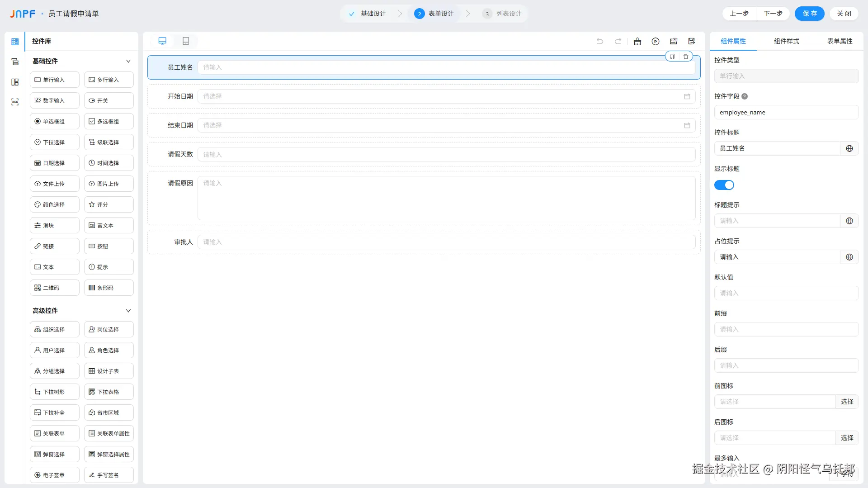
Task: Choose a 后图标 with 选择 button
Action: 847,438
